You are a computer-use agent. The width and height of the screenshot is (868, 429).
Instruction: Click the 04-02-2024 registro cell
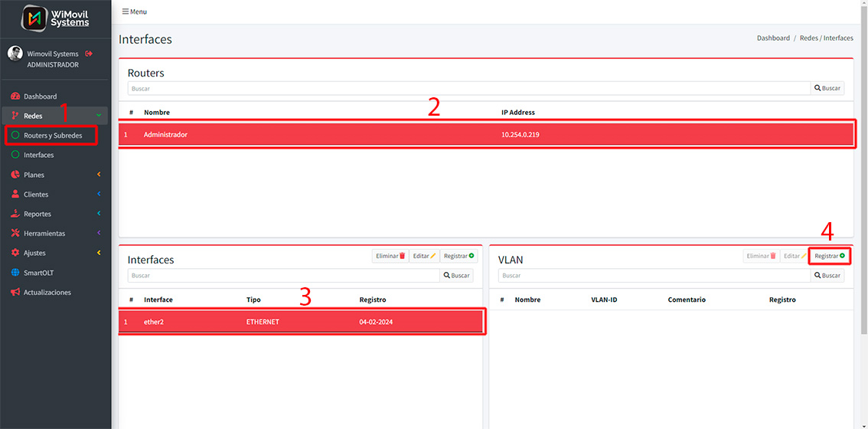(376, 322)
